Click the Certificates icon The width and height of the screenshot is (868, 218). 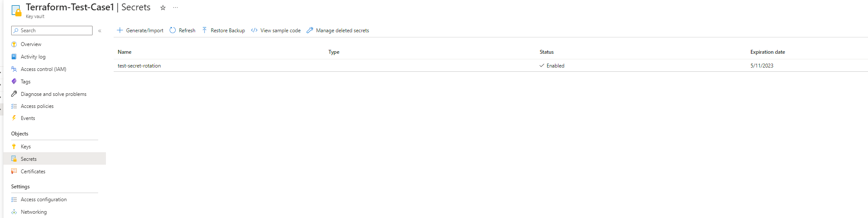(x=14, y=172)
